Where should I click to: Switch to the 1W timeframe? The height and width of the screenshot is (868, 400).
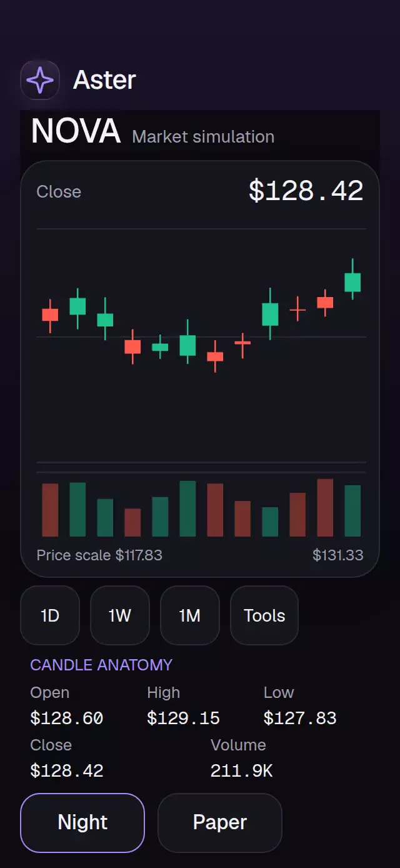pos(120,615)
